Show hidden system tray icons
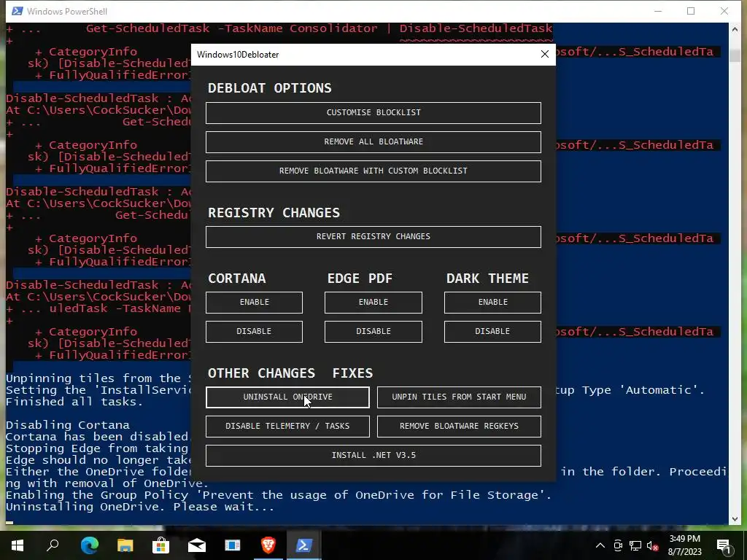This screenshot has width=747, height=560. [x=600, y=545]
